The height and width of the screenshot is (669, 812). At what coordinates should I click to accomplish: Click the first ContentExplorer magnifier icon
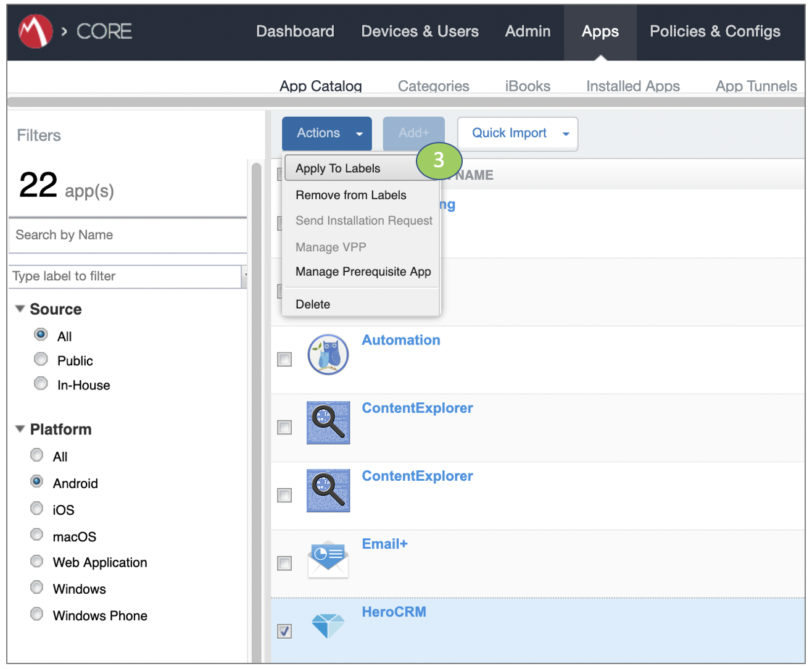point(328,423)
